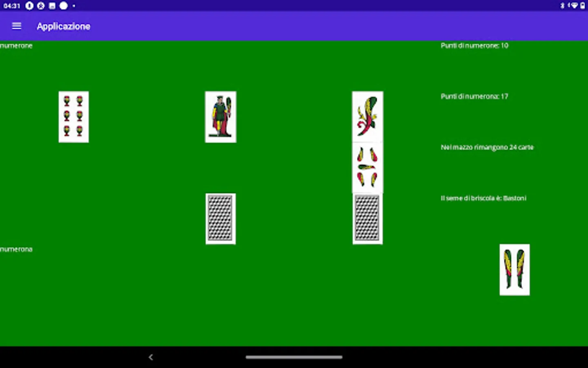Click 'Il seme di briscola è: Bastoni'
Screen dimensions: 588x368
(x=483, y=198)
